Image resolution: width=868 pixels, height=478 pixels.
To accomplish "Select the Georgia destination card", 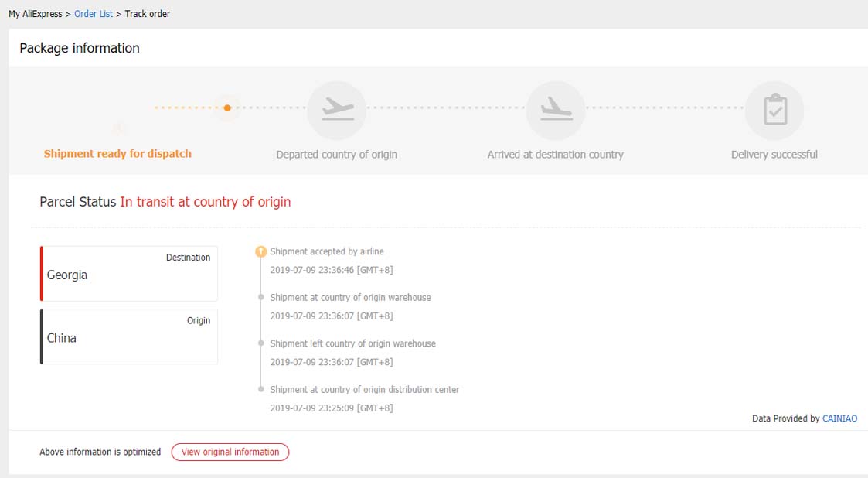I will 129,274.
